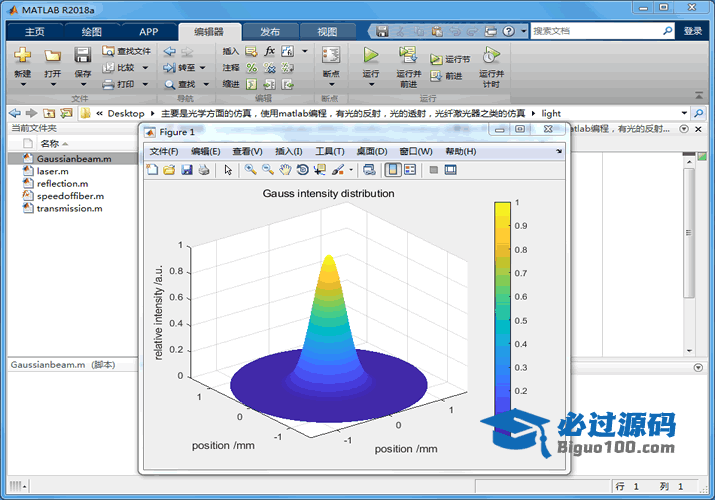715x500 pixels.
Task: Open the current folder path dropdown arrow
Action: [685, 113]
